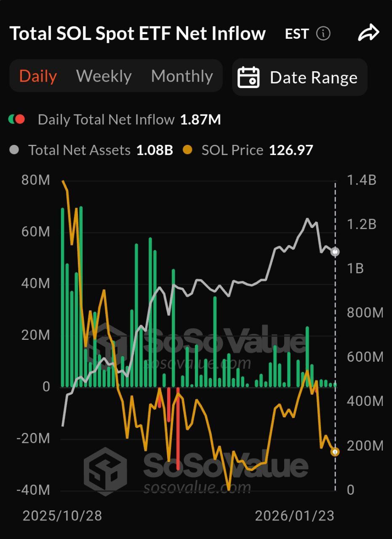Open the lower sosovalue.com watermark link

point(197,487)
